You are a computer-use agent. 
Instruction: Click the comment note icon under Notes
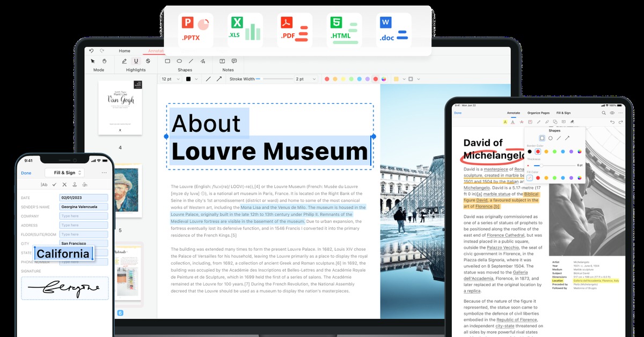[x=234, y=61]
